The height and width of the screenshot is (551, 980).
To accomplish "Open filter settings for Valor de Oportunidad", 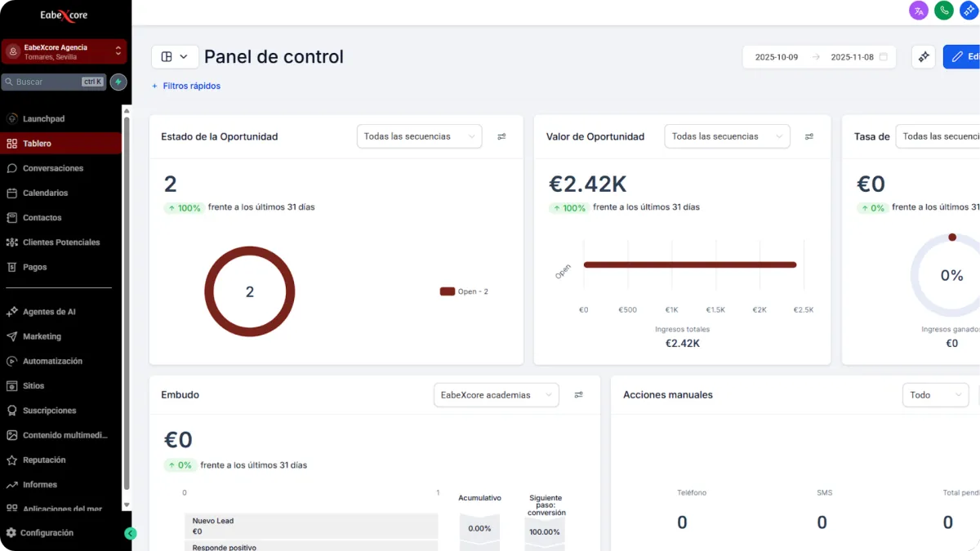I will pos(809,136).
